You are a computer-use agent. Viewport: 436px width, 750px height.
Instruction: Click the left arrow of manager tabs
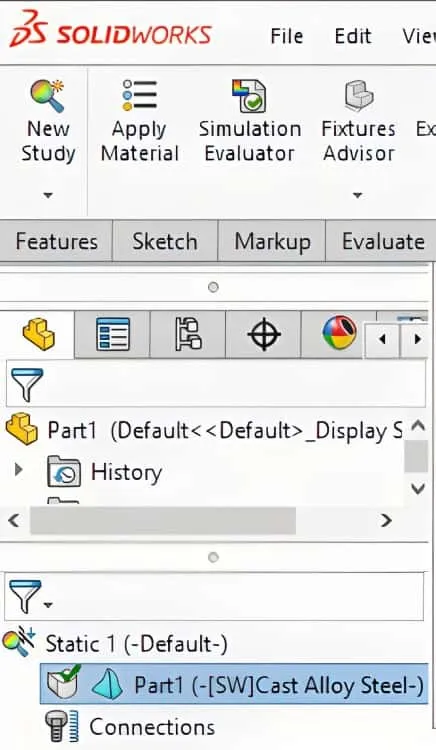point(382,339)
